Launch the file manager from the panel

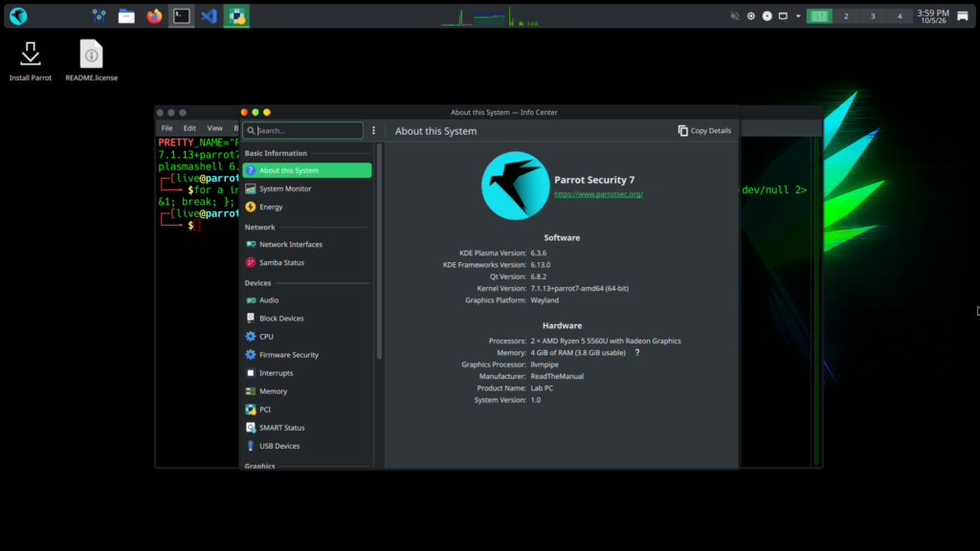click(x=126, y=16)
